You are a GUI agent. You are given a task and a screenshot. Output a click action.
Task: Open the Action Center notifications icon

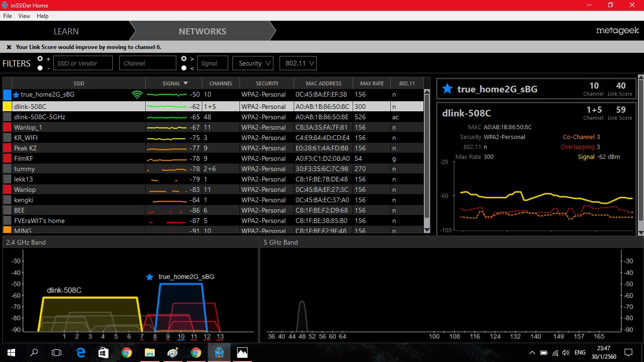(628, 352)
